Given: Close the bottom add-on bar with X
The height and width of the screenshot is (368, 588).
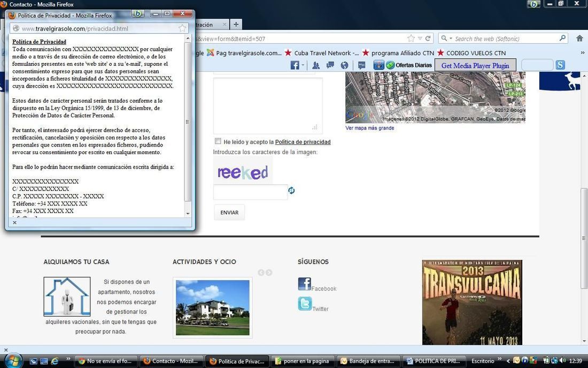Looking at the screenshot, I should click(x=6, y=350).
